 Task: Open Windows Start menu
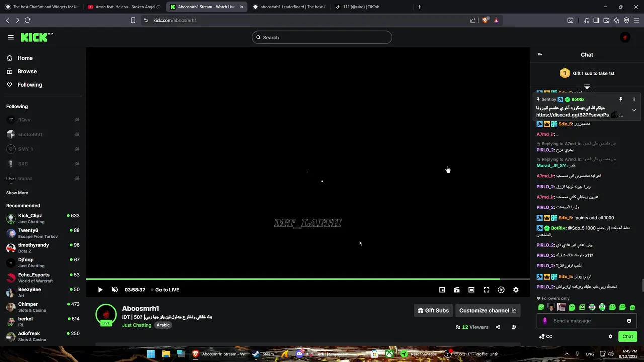[151, 354]
